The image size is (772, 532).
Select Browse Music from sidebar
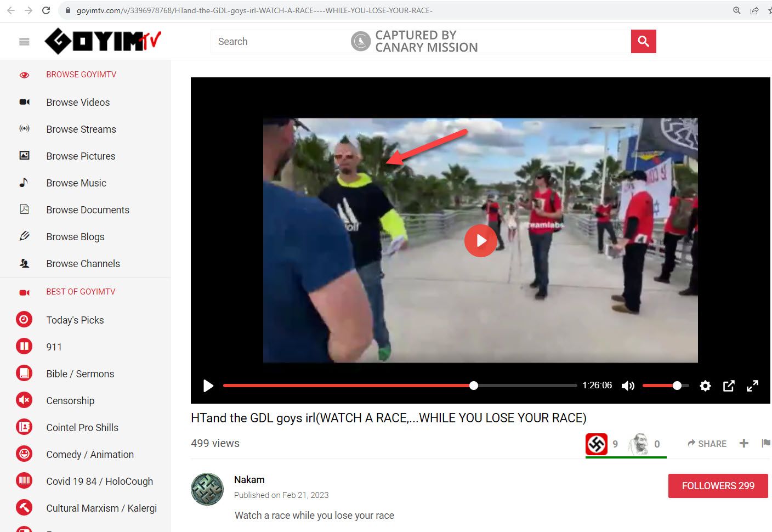pos(76,183)
